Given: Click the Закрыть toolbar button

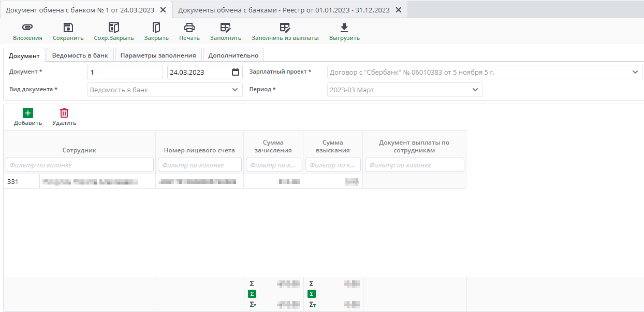Looking at the screenshot, I should 156,28.
